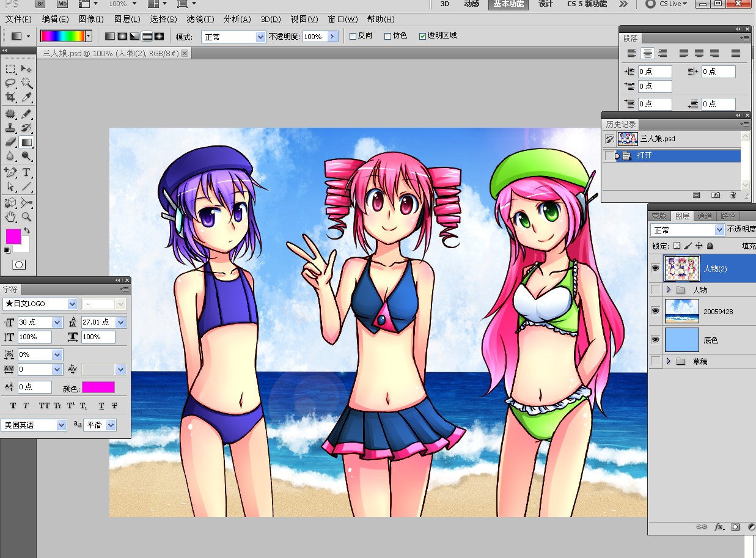Switch to the 路径 tab
The width and height of the screenshot is (756, 558).
728,216
